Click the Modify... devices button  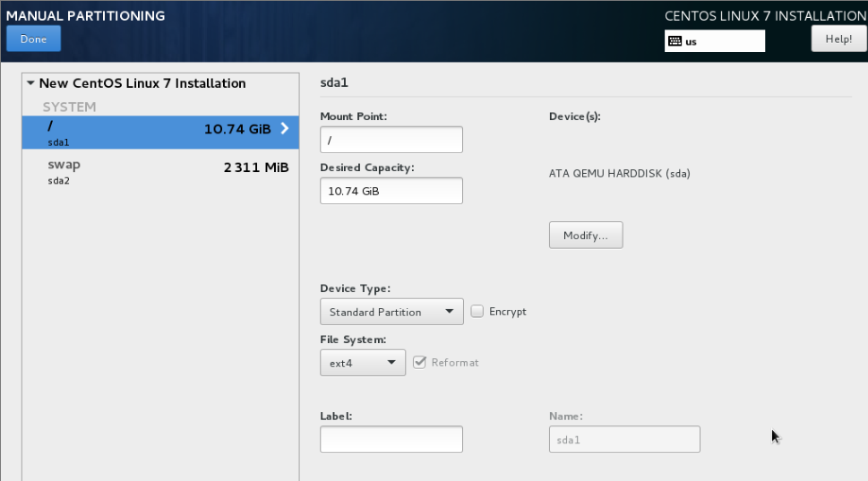pos(585,236)
